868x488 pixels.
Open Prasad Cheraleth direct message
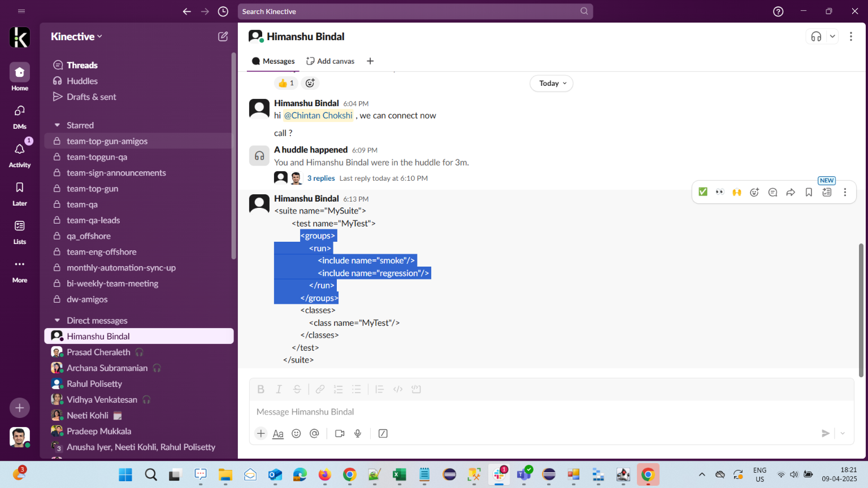click(x=138, y=352)
